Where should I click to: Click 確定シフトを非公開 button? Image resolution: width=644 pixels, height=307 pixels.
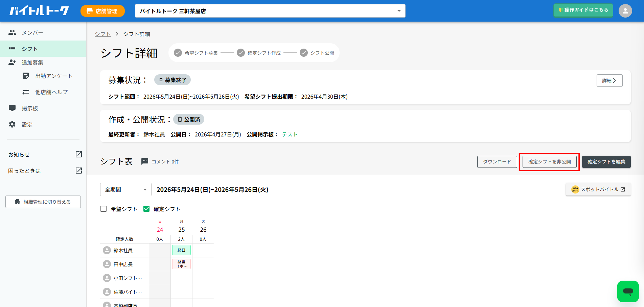549,162
